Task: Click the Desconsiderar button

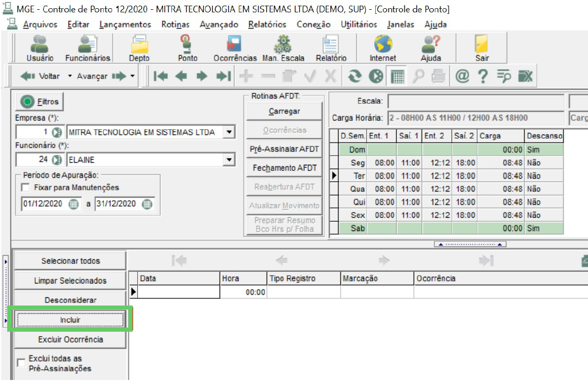Action: tap(70, 300)
